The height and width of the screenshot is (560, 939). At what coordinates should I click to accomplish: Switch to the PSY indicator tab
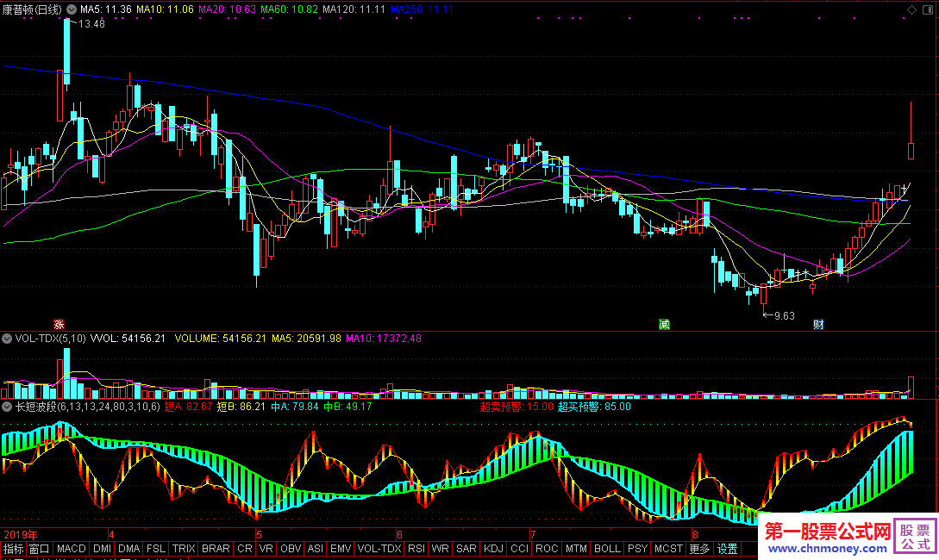coord(637,549)
